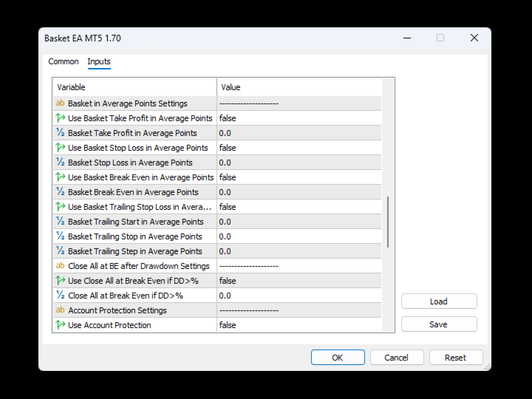Click the arrow icon of Use Basket Stop Loss

click(x=60, y=148)
